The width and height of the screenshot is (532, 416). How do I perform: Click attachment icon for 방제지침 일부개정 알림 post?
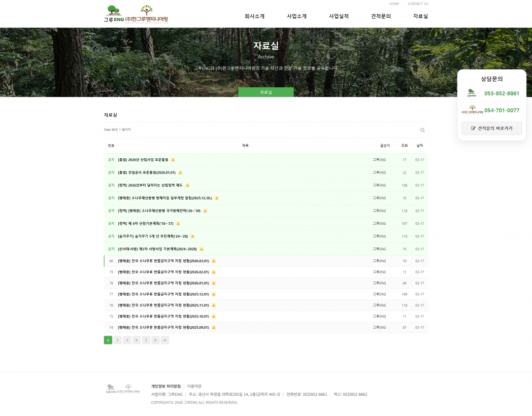pos(217,198)
